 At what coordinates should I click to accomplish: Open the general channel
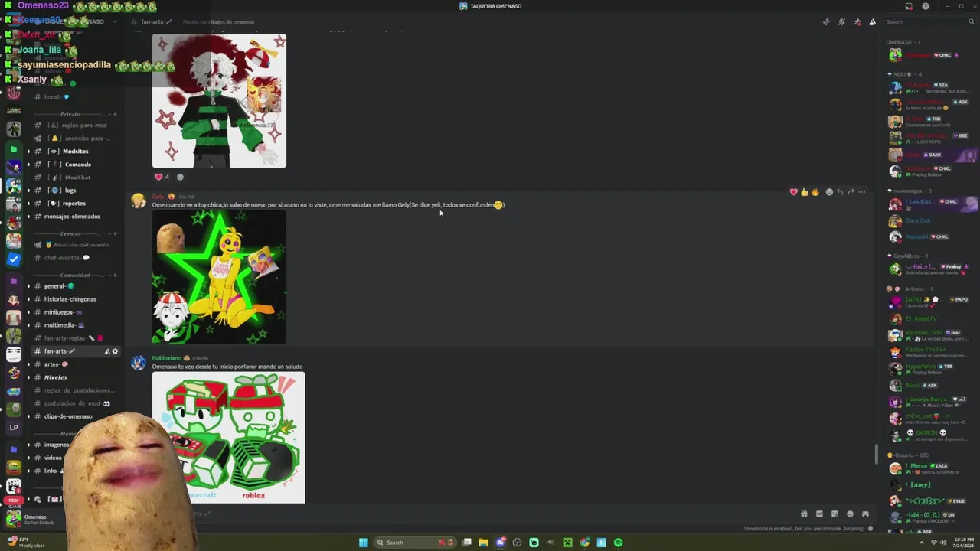pos(75,286)
